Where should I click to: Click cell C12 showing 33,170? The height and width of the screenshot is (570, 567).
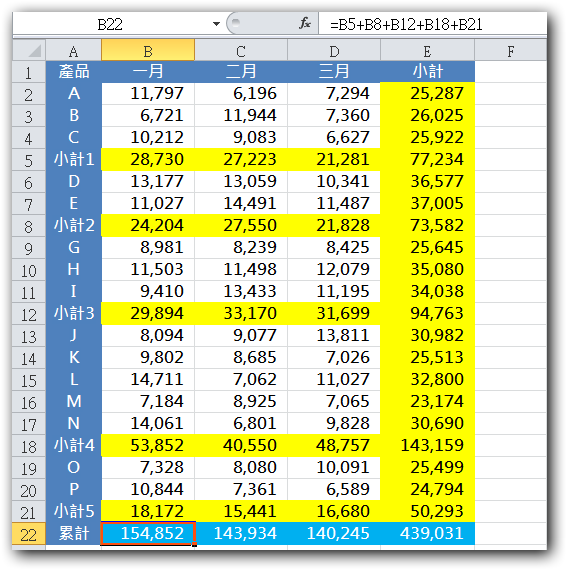click(x=241, y=313)
